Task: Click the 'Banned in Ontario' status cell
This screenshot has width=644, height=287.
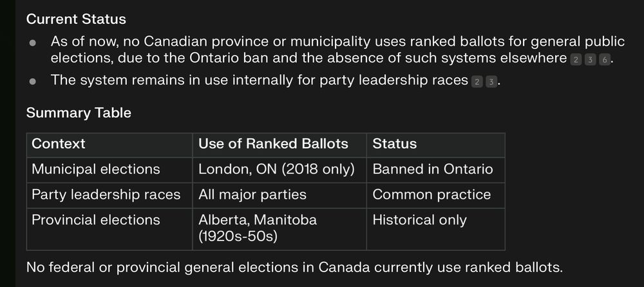Action: [x=433, y=169]
